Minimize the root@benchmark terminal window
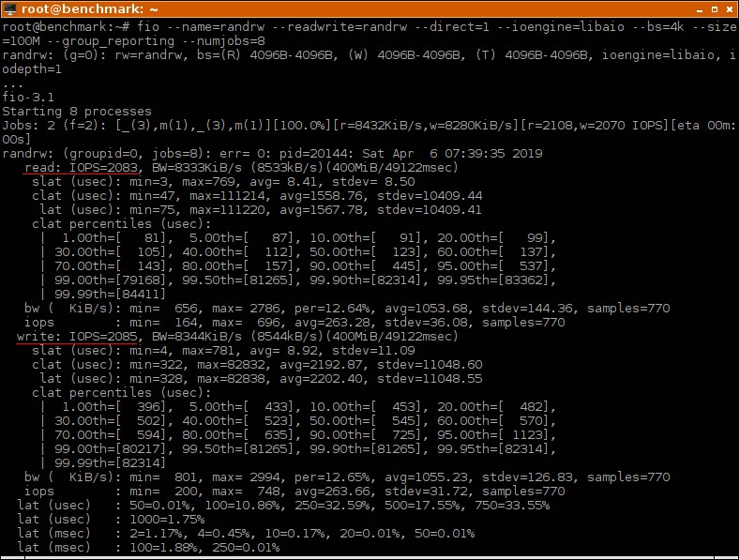739x560 pixels. click(x=700, y=9)
